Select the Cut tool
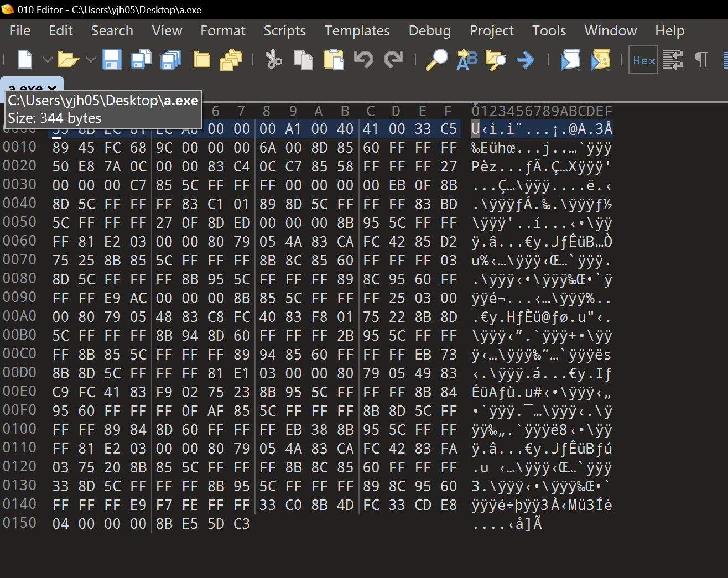This screenshot has width=728, height=578. (274, 59)
